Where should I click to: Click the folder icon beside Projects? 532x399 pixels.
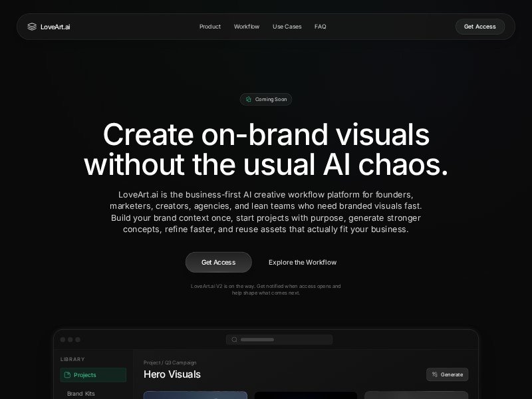(67, 375)
